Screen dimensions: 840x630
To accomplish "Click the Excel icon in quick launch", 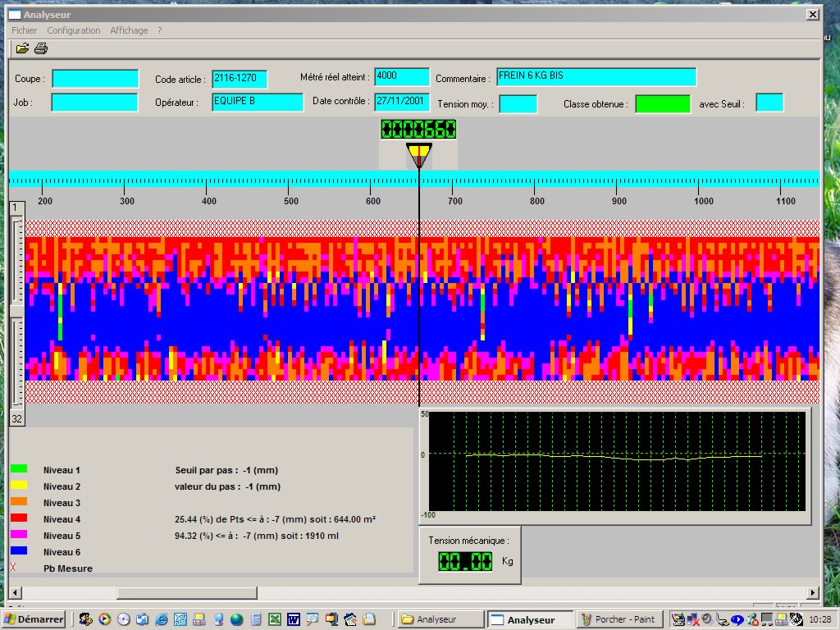I will click(x=275, y=619).
